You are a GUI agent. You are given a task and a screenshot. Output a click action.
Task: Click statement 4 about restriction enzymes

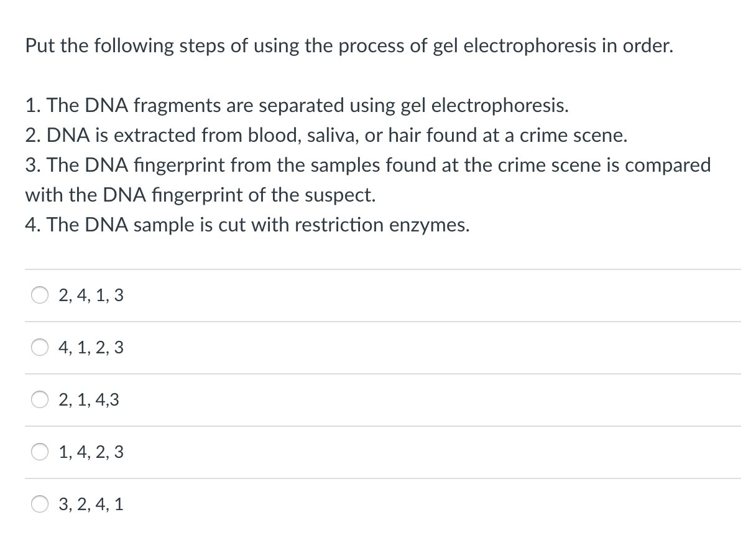247,225
